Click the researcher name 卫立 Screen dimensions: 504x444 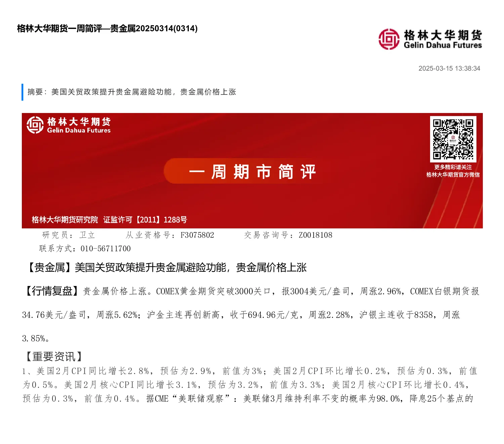pos(87,235)
